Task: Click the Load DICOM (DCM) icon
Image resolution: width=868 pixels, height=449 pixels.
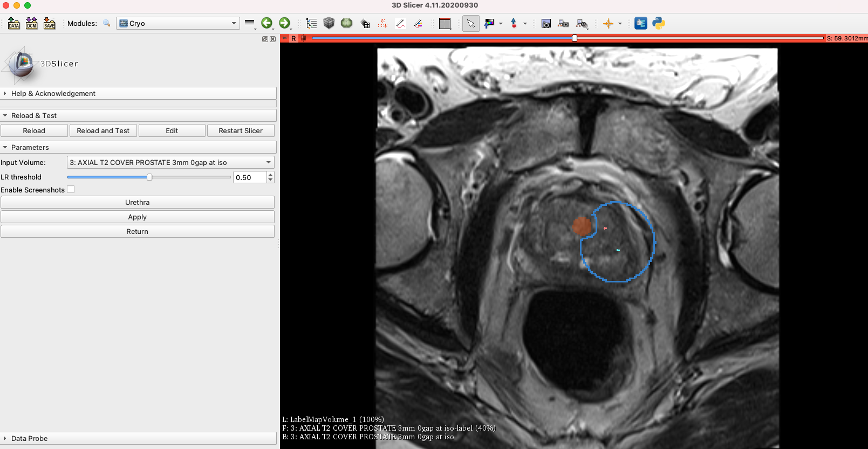Action: click(x=32, y=23)
